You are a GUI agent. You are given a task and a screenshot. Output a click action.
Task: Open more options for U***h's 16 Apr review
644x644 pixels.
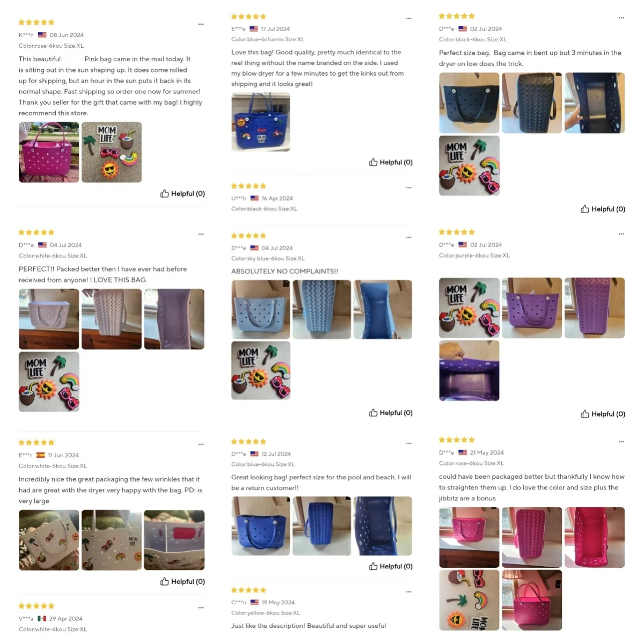[408, 187]
